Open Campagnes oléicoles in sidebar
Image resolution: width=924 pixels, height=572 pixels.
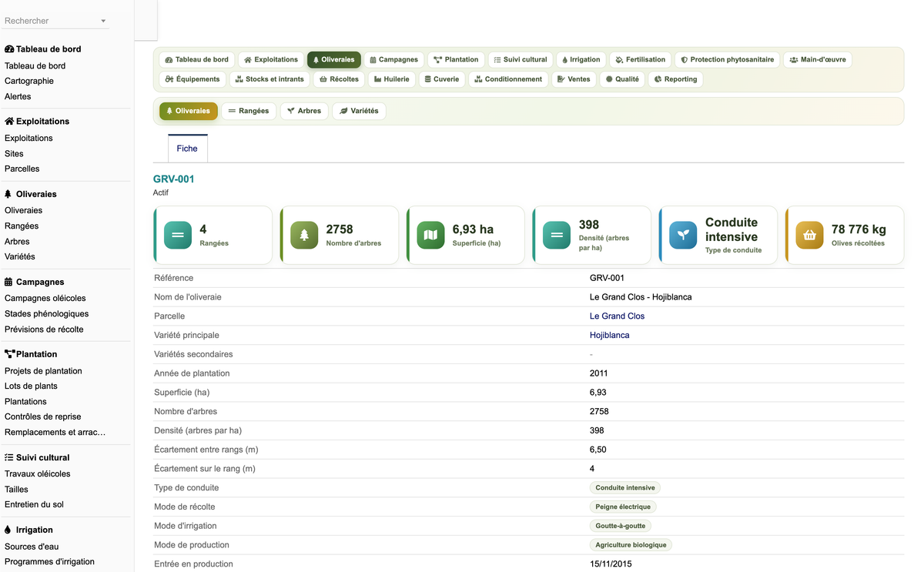[45, 299]
